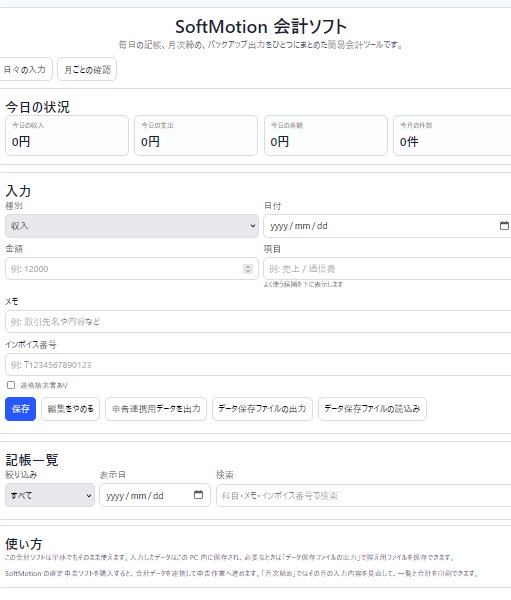Click the 金額 amount input field
Image resolution: width=511 pixels, height=600 pixels.
[132, 269]
